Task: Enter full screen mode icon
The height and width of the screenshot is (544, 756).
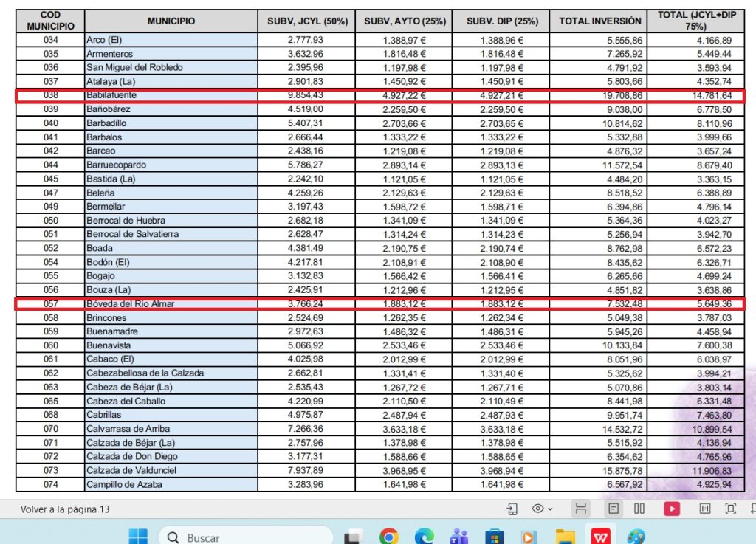Action: point(731,509)
